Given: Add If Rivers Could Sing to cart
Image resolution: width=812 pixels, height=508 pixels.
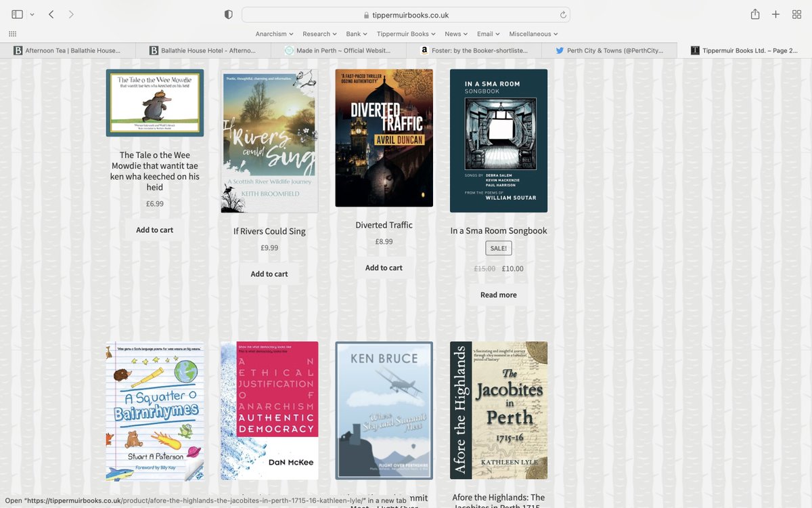Looking at the screenshot, I should click(269, 274).
